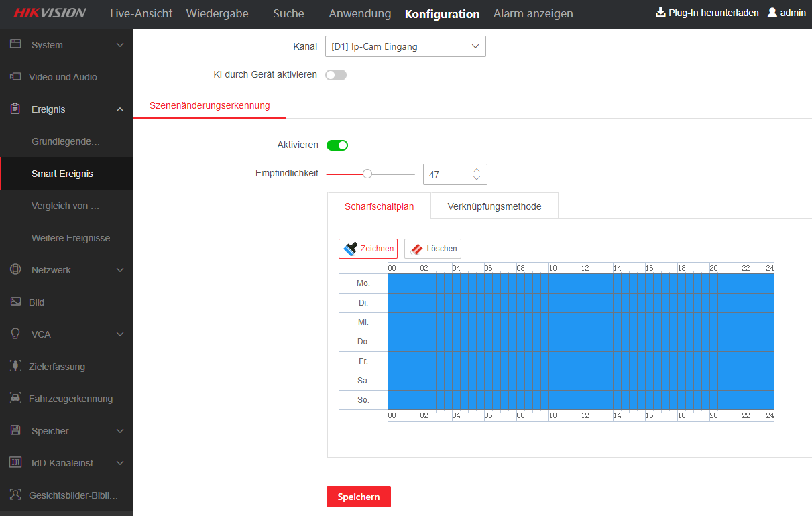Click the Fahrzeugerkennung car icon

pyautogui.click(x=15, y=399)
